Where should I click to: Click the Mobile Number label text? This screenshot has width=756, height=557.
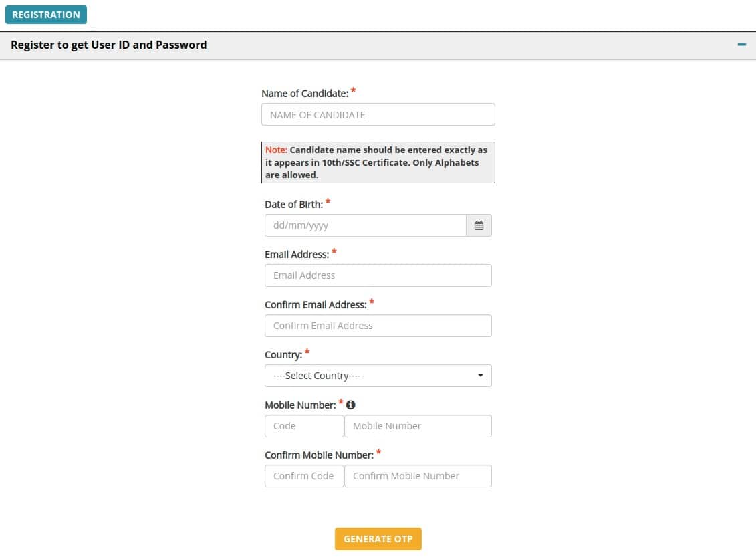click(299, 404)
